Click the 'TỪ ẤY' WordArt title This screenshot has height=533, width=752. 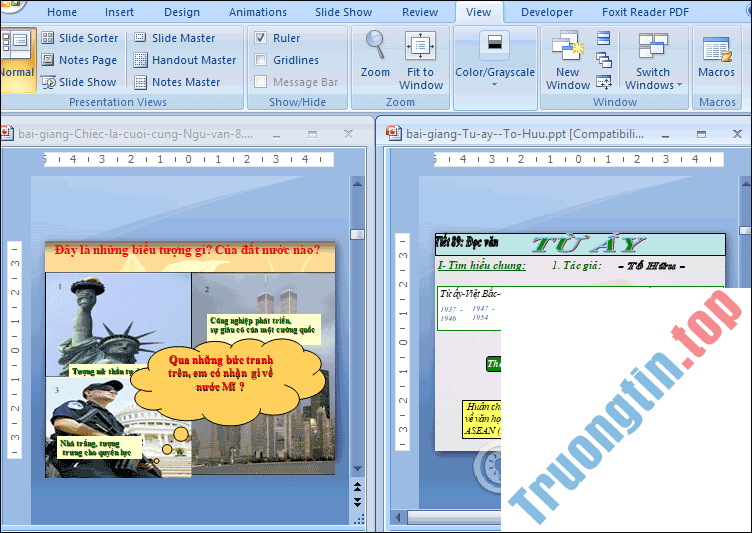[589, 245]
